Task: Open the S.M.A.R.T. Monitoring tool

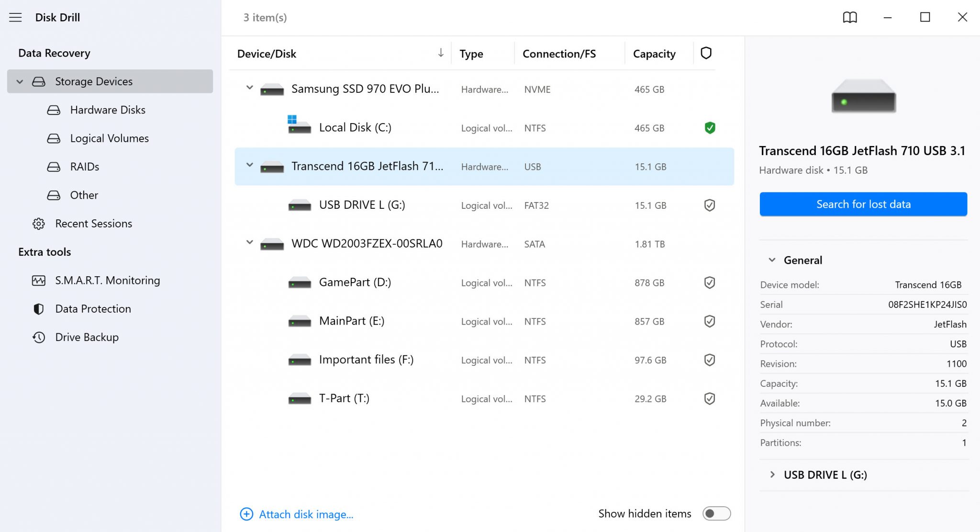Action: coord(107,280)
